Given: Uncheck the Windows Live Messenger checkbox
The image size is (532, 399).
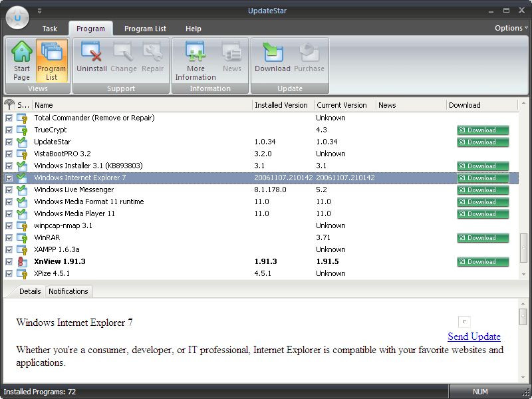Looking at the screenshot, I should pyautogui.click(x=9, y=190).
